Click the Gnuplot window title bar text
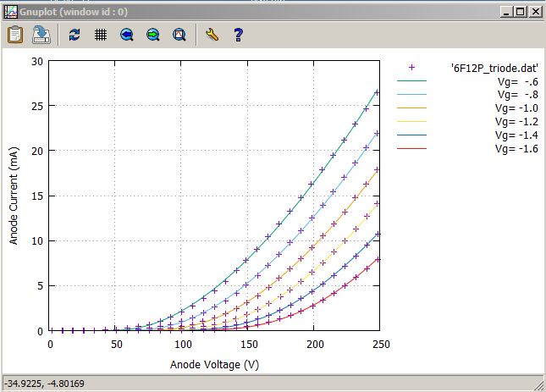 tap(74, 12)
